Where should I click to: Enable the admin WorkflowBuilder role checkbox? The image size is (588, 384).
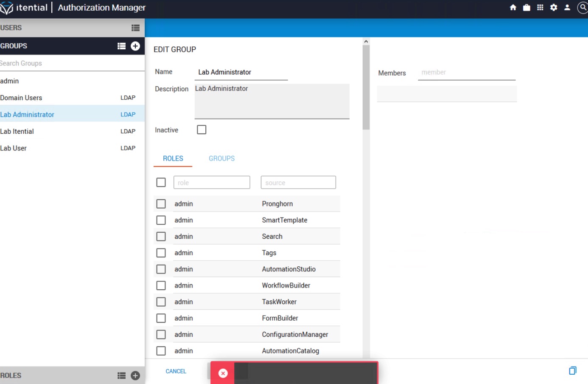[x=161, y=285]
